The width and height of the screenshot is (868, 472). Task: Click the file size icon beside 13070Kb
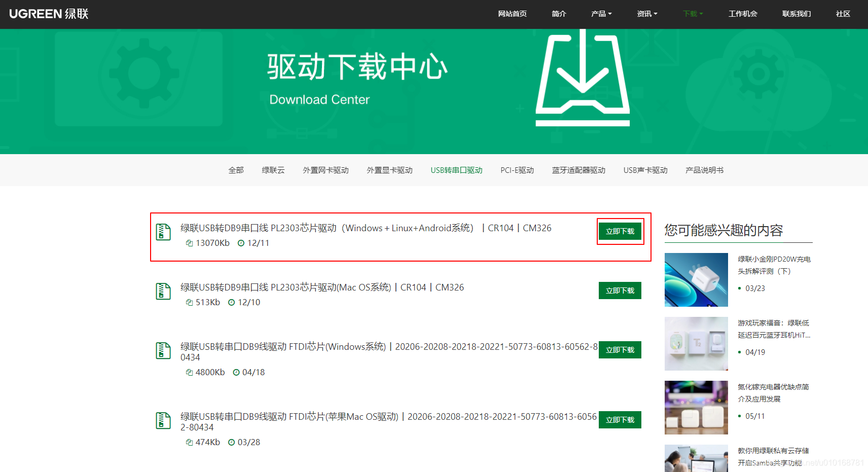click(189, 243)
